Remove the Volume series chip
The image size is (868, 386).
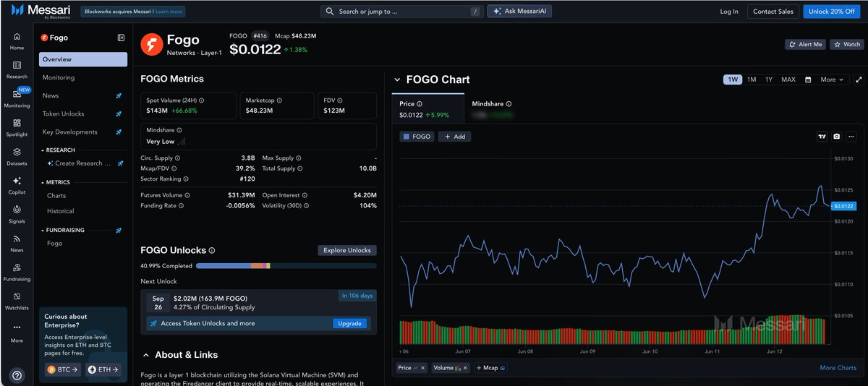pos(464,368)
